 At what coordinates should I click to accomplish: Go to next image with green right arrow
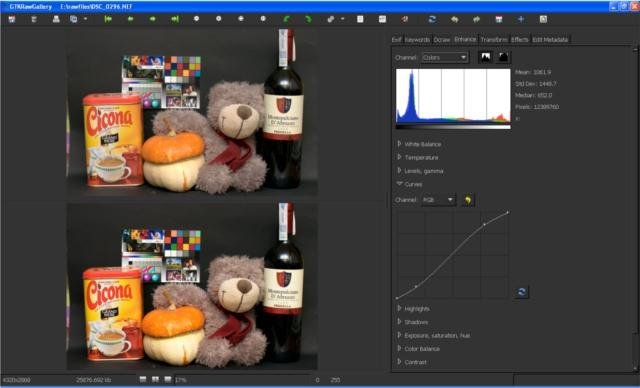pos(152,19)
